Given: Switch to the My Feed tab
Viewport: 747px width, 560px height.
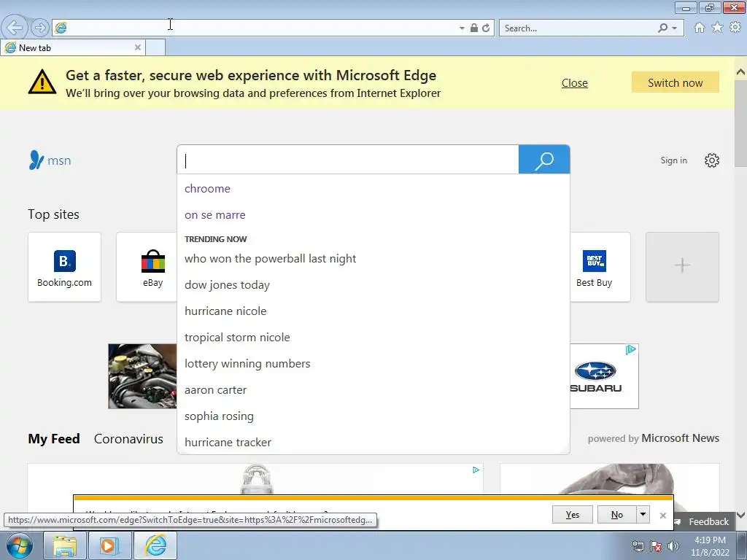Looking at the screenshot, I should [x=54, y=438].
